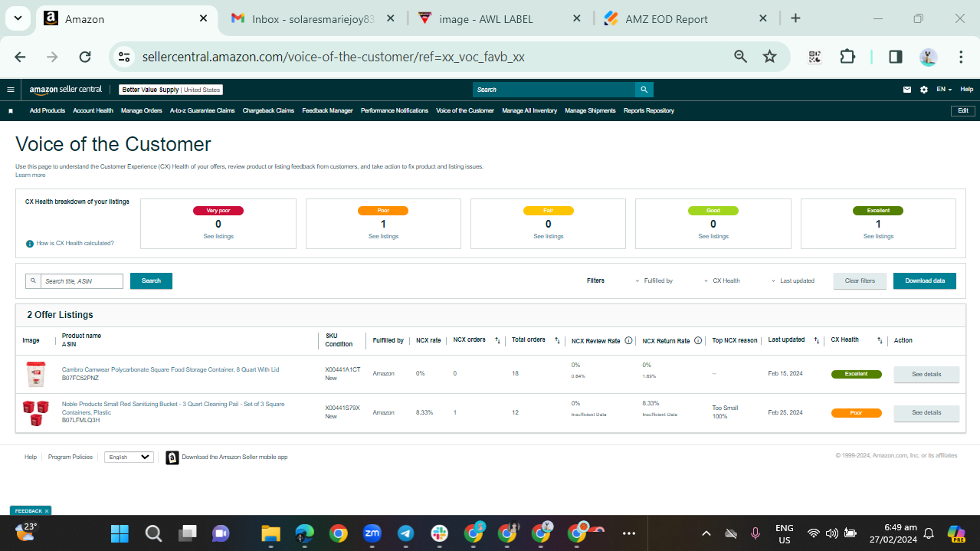980x551 pixels.
Task: Open Telegram from the taskbar
Action: coord(406,533)
